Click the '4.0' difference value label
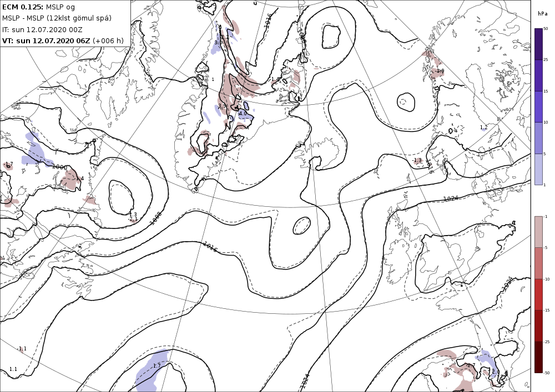Screen dimensions: 555x392 tap(243, 114)
